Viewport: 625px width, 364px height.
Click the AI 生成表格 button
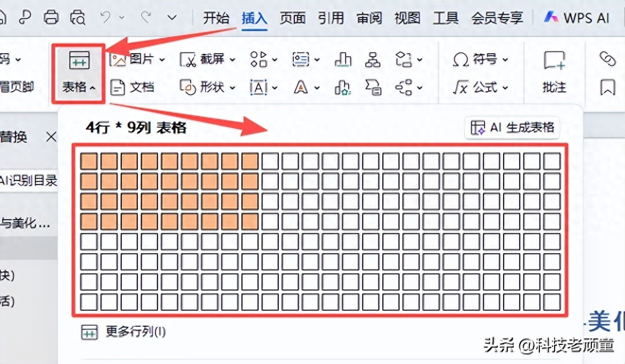click(512, 128)
